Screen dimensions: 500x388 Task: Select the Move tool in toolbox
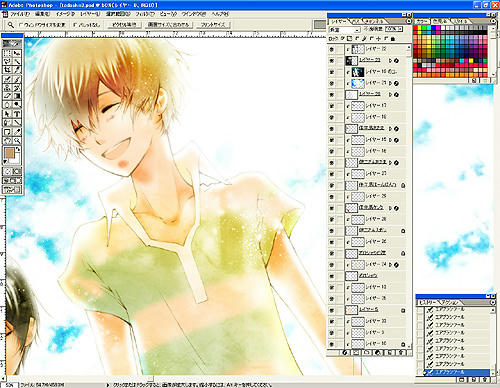(17, 53)
